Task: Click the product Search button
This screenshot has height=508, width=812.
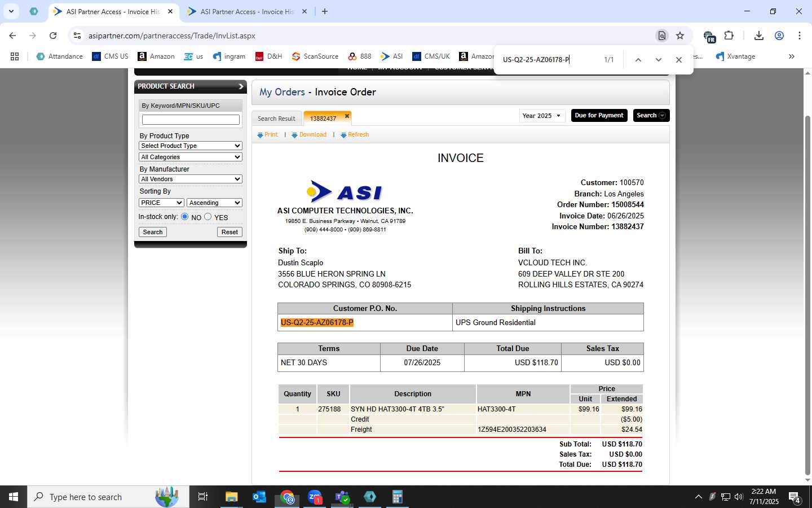Action: 152,232
